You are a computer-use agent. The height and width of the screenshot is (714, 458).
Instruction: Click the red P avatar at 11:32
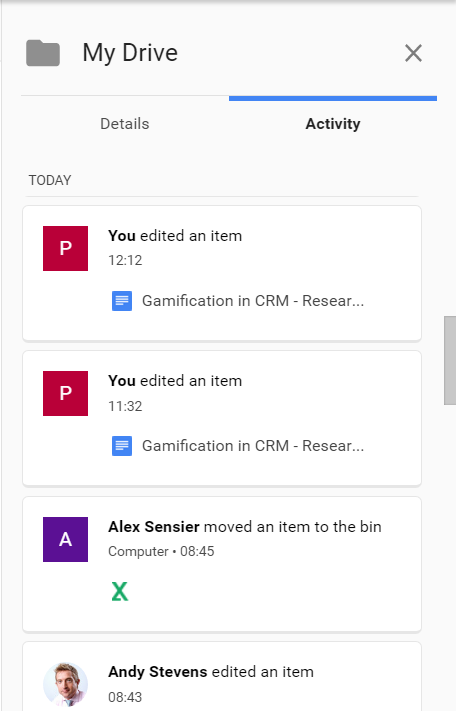pos(66,394)
